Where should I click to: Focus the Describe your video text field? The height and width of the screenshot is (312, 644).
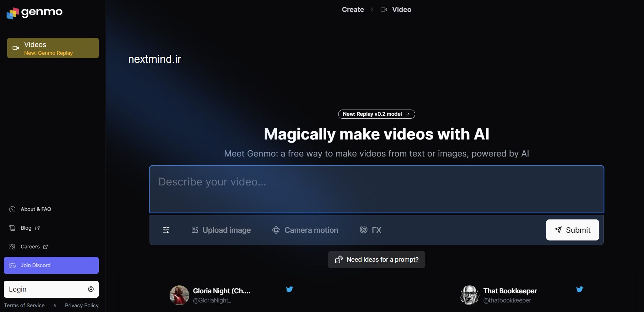[376, 189]
